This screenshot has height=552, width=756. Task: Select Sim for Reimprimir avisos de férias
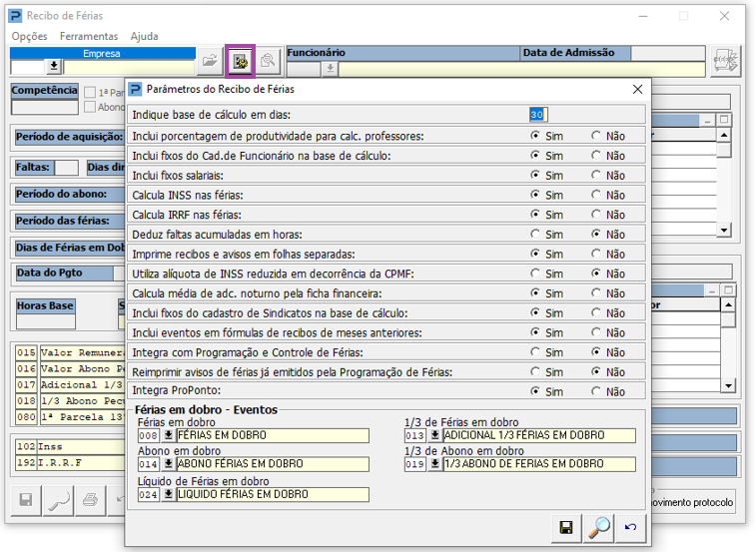(535, 371)
